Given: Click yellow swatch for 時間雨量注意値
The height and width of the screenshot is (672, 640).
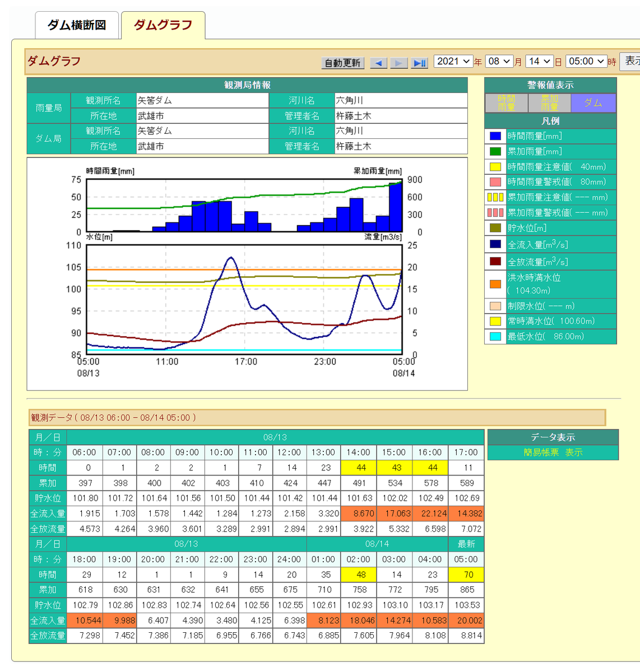Looking at the screenshot, I should click(x=495, y=167).
